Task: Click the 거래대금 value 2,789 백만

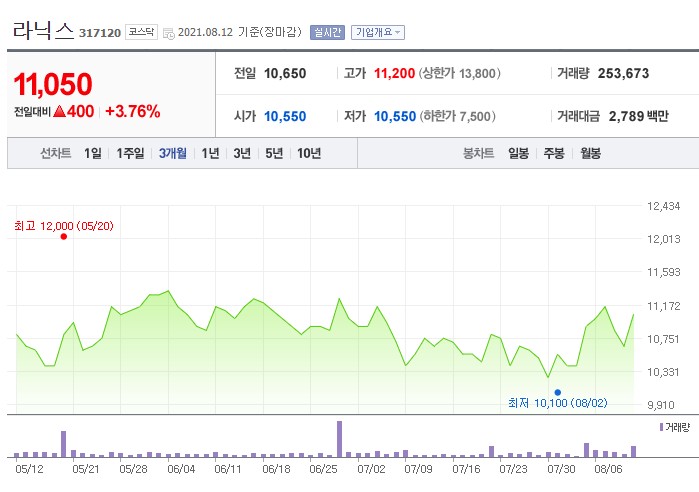Action: 639,117
